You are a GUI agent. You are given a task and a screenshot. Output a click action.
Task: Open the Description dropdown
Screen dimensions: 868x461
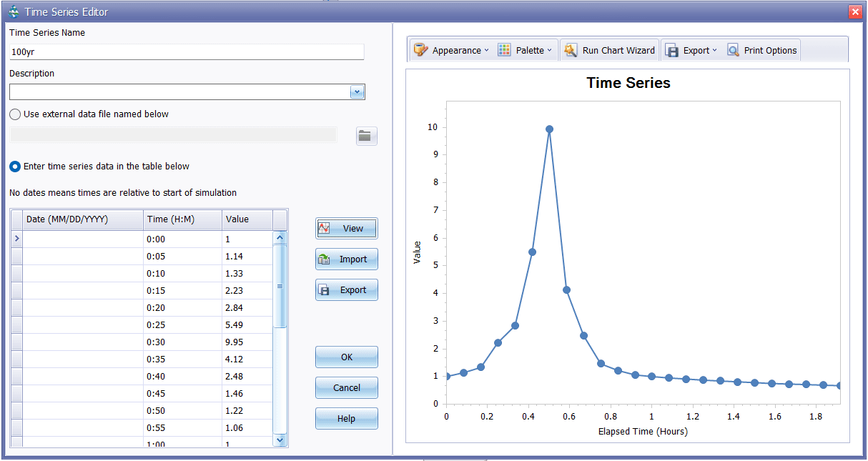pos(357,91)
